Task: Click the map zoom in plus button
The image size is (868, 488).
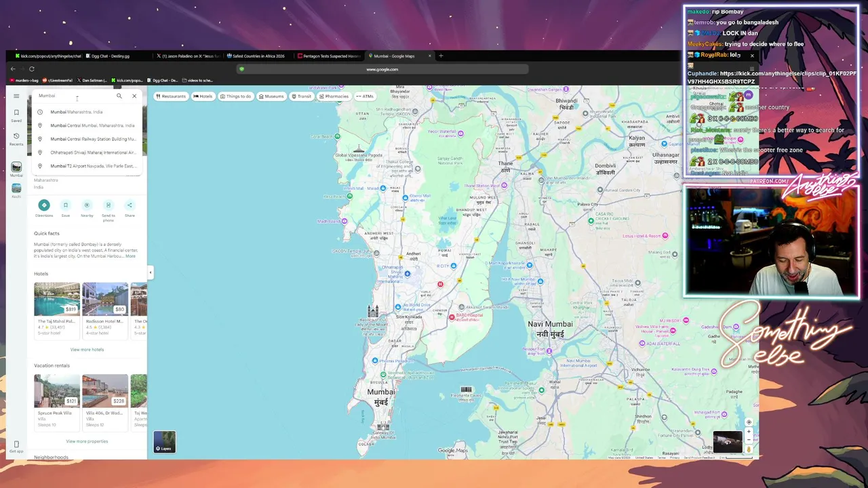Action: (749, 431)
